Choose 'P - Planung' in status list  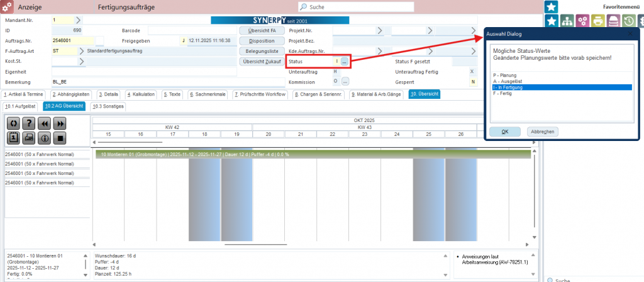pos(505,75)
